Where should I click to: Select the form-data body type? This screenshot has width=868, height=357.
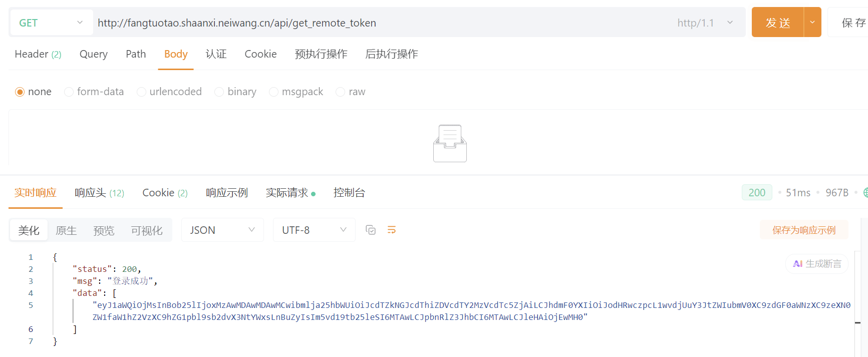click(x=69, y=92)
